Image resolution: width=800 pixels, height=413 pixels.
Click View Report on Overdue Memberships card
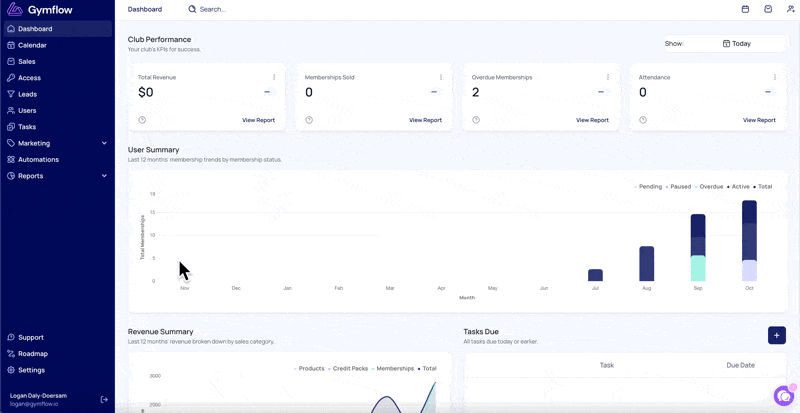592,120
